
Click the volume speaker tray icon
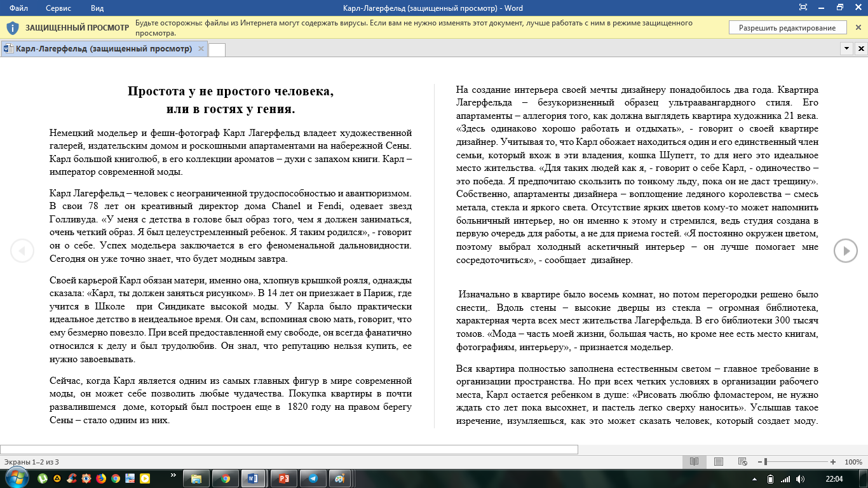coord(801,479)
